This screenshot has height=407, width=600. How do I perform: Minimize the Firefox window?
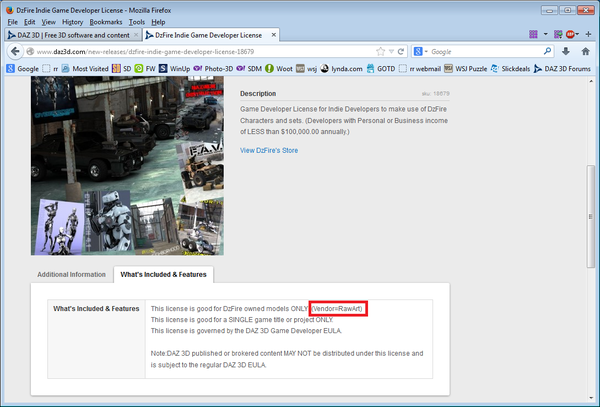pos(549,10)
